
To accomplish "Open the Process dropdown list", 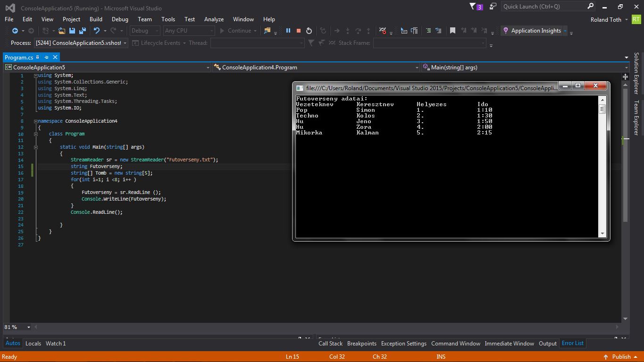I will tap(125, 43).
